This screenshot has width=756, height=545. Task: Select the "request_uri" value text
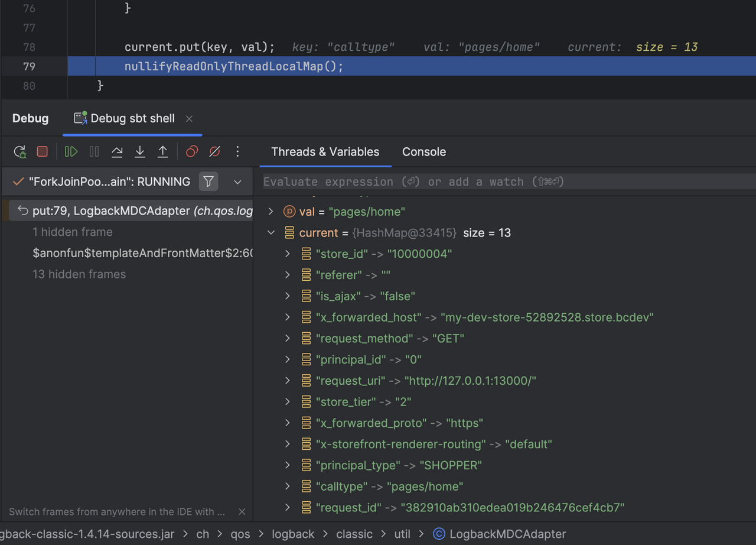(x=470, y=381)
